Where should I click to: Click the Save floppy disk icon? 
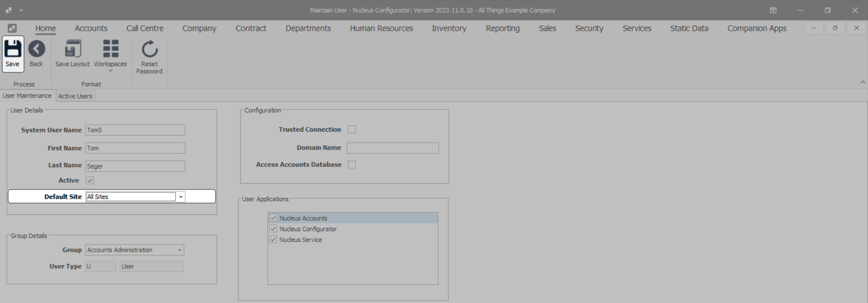point(12,49)
